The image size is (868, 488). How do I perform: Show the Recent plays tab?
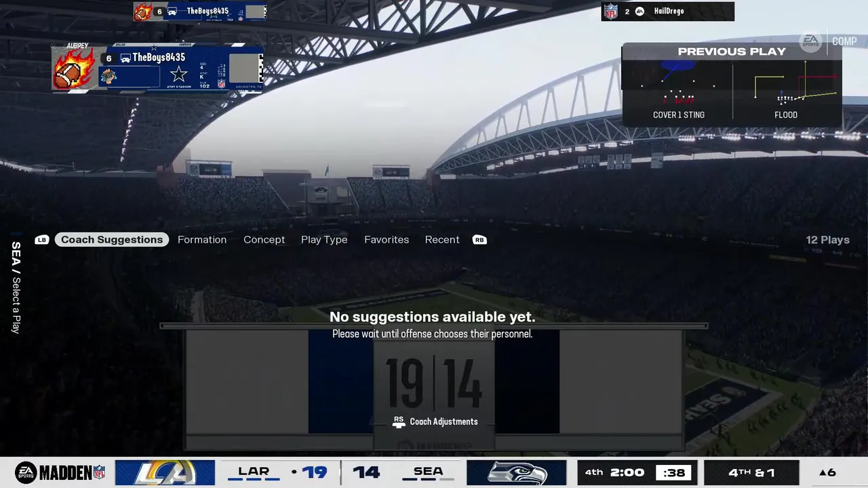point(442,240)
